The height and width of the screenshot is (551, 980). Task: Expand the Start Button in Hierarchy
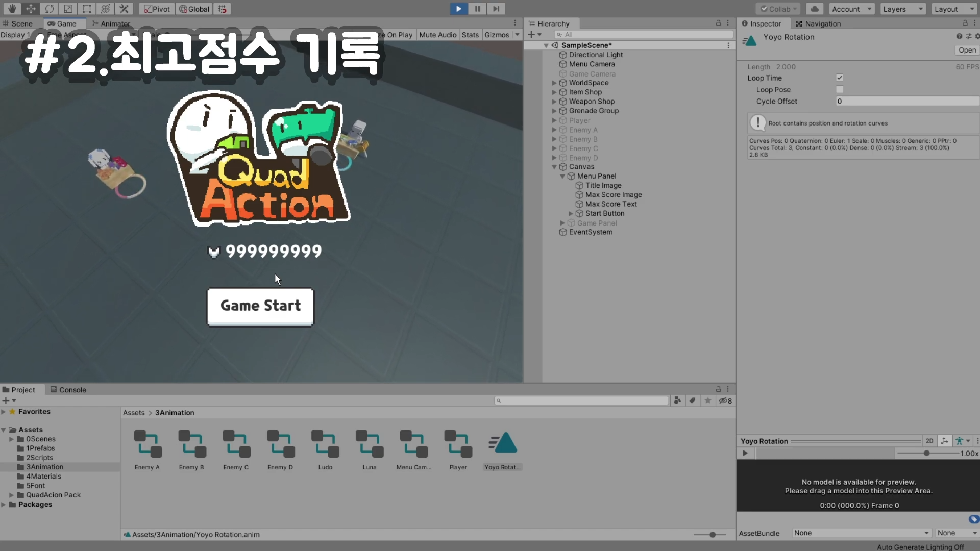tap(571, 213)
